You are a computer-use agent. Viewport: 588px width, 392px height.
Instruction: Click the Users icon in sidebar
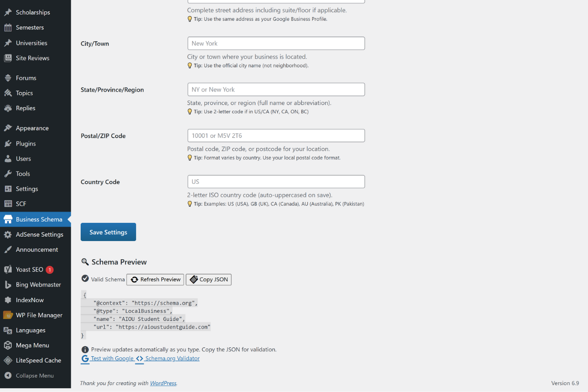tap(8, 159)
